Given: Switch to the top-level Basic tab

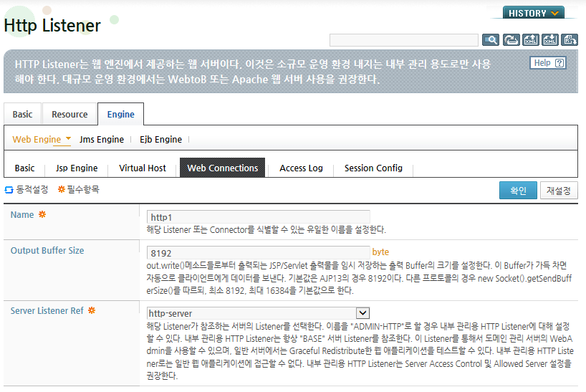Looking at the screenshot, I should pos(22,115).
